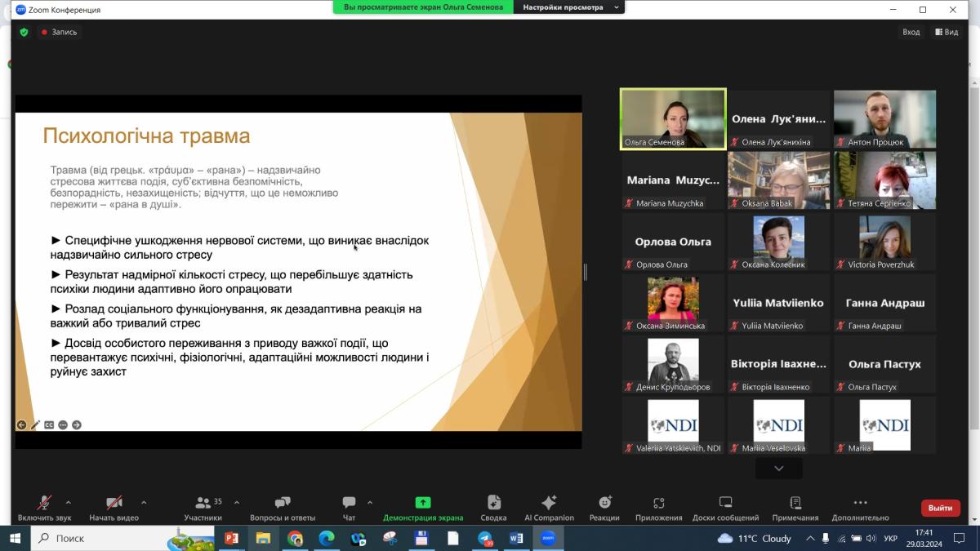Expand audio options arrow beside Включить звук
Image resolution: width=980 pixels, height=551 pixels.
click(68, 503)
